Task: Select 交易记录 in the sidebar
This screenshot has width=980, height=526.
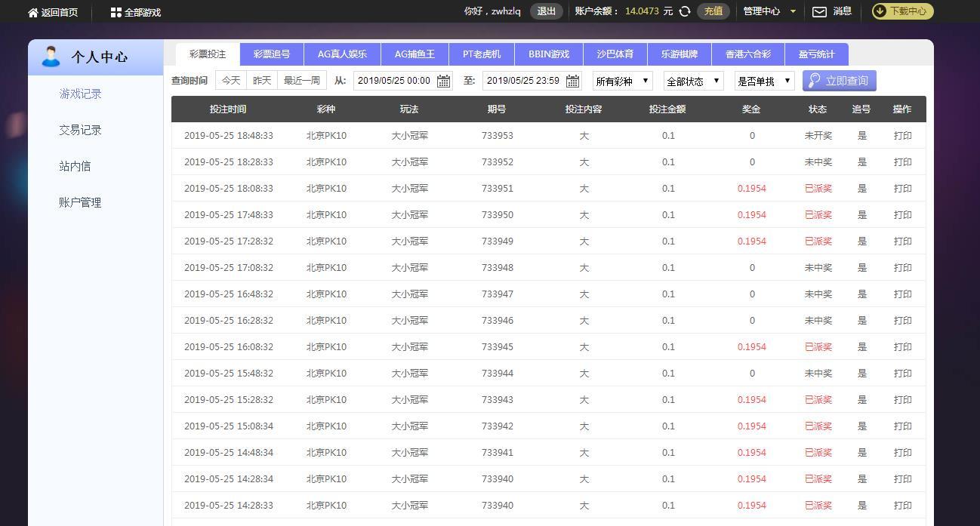Action: (x=80, y=131)
